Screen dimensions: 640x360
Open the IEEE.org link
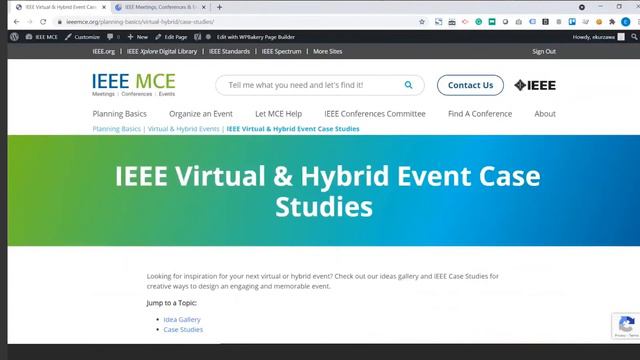pyautogui.click(x=104, y=51)
